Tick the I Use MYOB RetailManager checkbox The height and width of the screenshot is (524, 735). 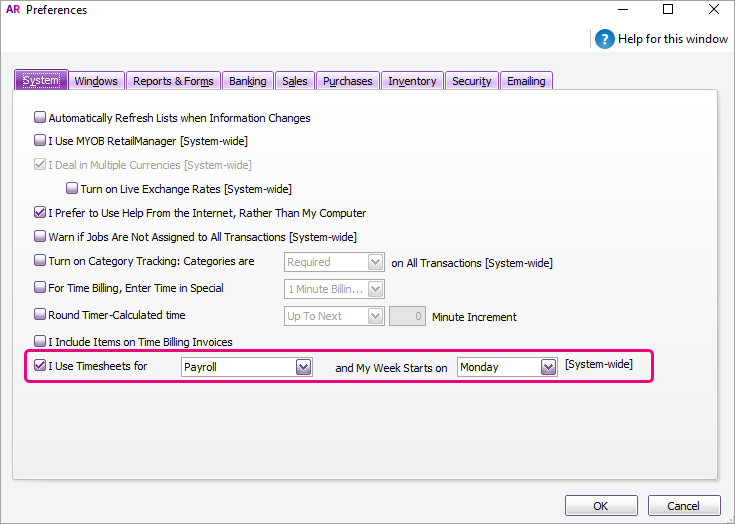coord(41,141)
